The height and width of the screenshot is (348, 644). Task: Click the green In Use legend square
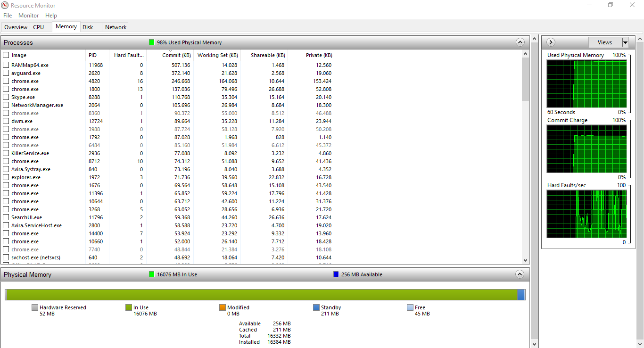tap(129, 307)
